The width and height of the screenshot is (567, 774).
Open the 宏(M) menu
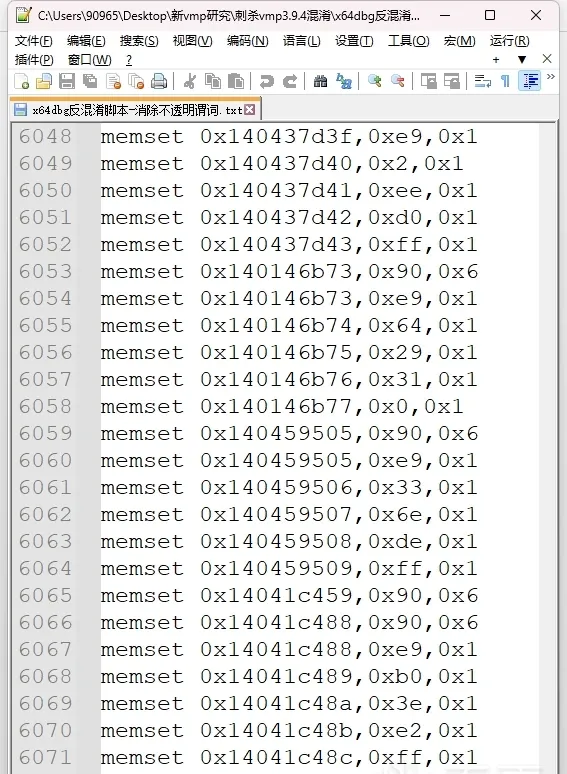pyautogui.click(x=459, y=41)
